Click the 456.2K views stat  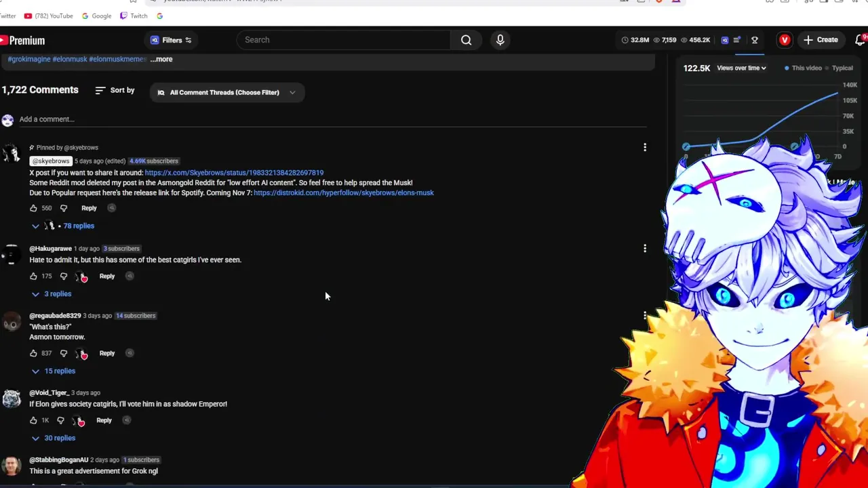click(696, 40)
